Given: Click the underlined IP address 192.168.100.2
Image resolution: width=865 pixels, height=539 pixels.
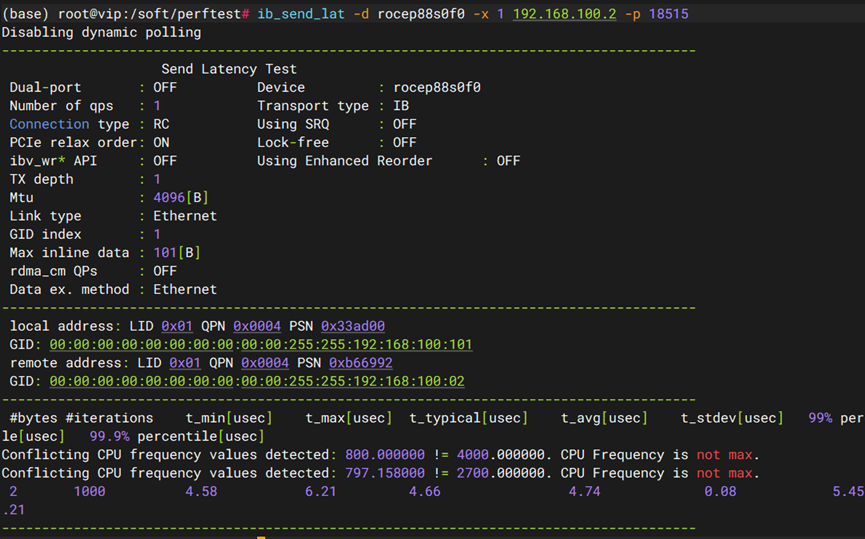Looking at the screenshot, I should [x=567, y=14].
